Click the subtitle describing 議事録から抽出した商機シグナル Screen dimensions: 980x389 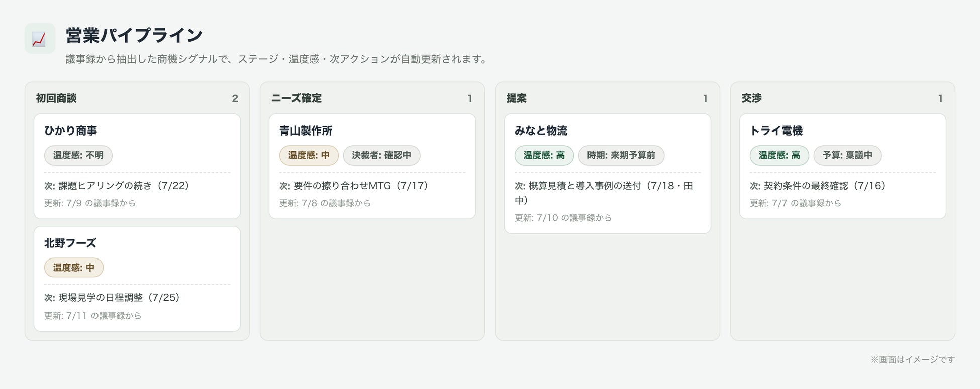(x=278, y=59)
